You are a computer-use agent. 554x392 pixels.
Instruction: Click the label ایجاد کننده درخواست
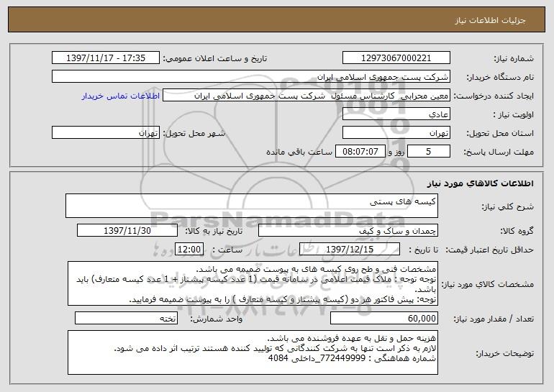[494, 96]
